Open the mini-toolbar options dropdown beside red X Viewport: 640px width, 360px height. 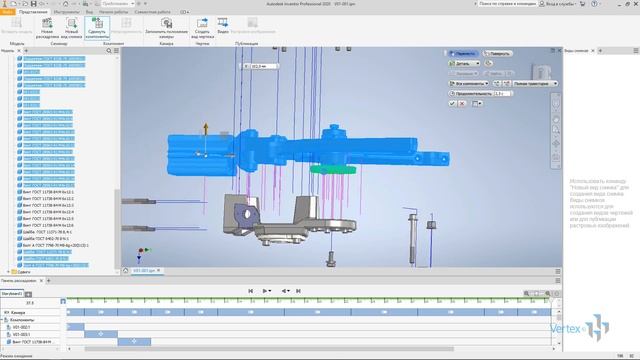477,103
